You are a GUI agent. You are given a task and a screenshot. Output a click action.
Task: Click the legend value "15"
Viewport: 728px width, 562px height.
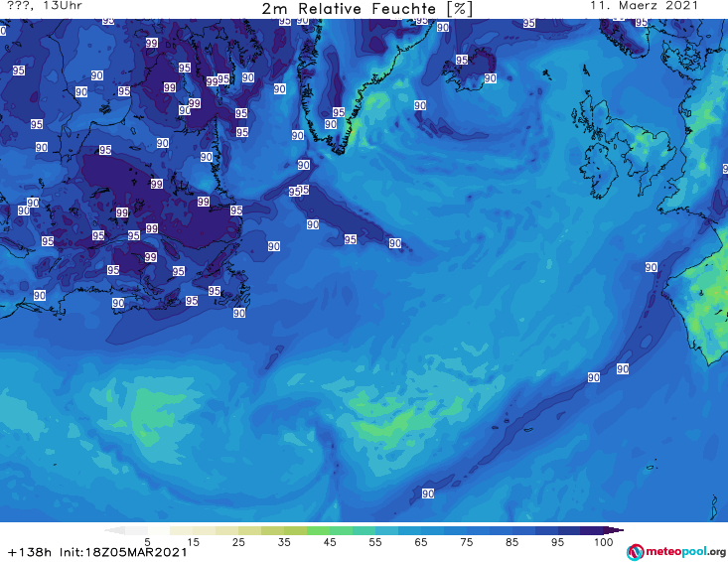193,542
